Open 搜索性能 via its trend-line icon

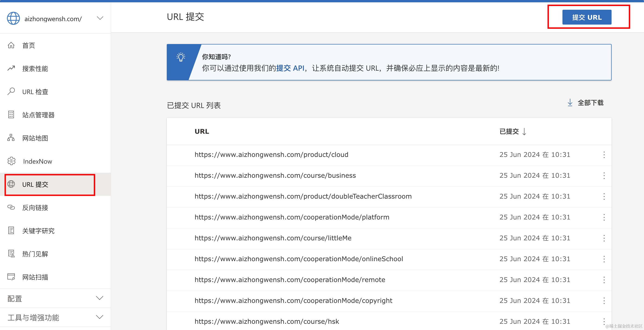click(11, 68)
